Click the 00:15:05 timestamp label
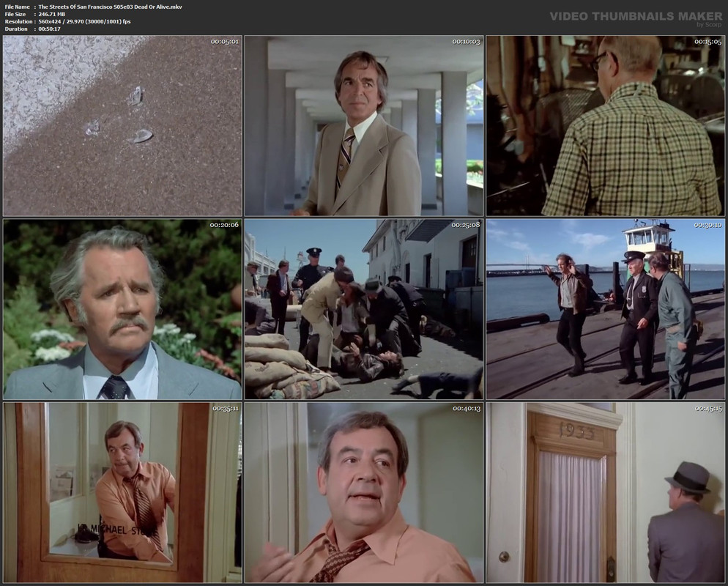Image resolution: width=728 pixels, height=586 pixels. 708,41
